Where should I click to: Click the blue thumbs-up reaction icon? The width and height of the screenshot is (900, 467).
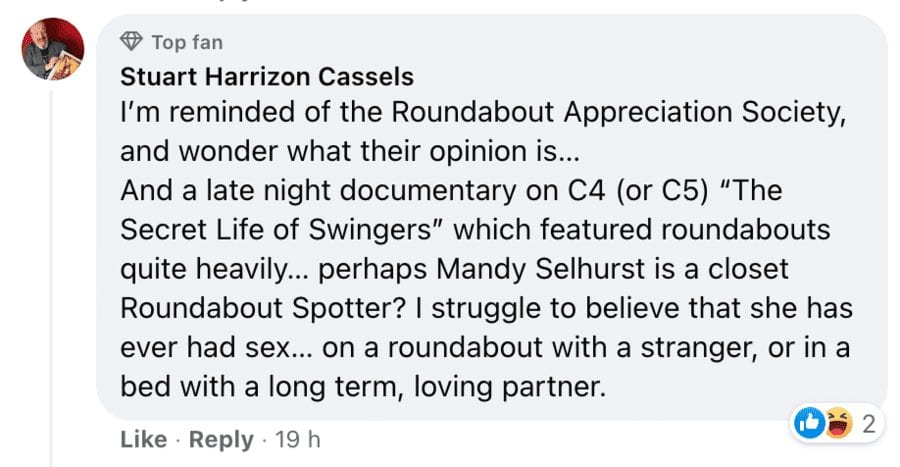(x=807, y=424)
